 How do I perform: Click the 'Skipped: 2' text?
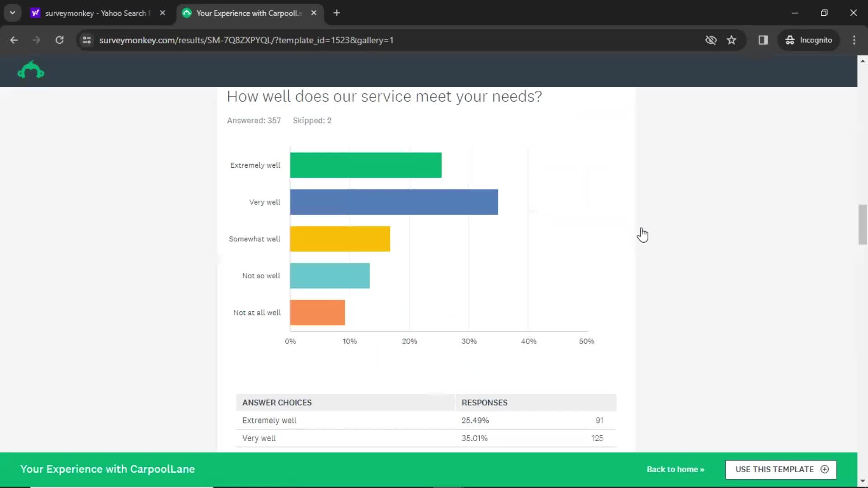click(x=312, y=121)
